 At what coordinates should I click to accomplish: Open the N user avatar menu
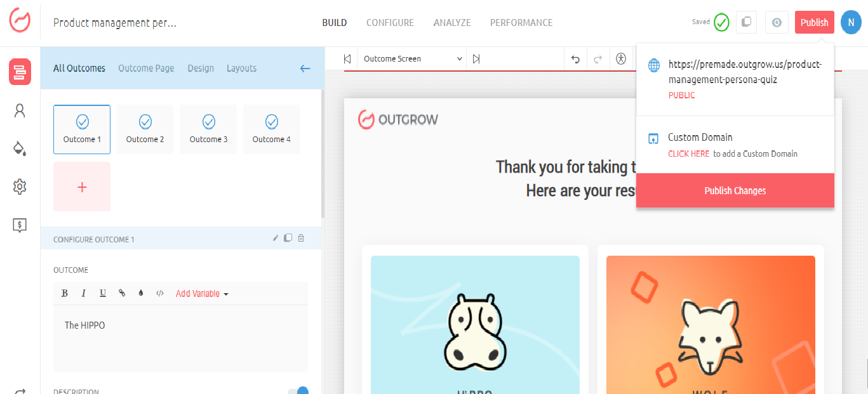[851, 22]
